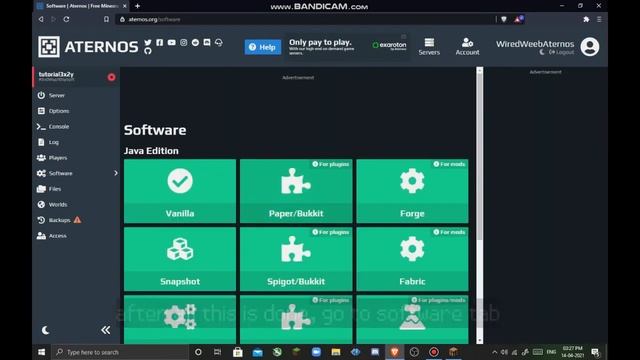This screenshot has width=640, height=360.
Task: Open Microsoft Store from taskbar
Action: [x=238, y=352]
